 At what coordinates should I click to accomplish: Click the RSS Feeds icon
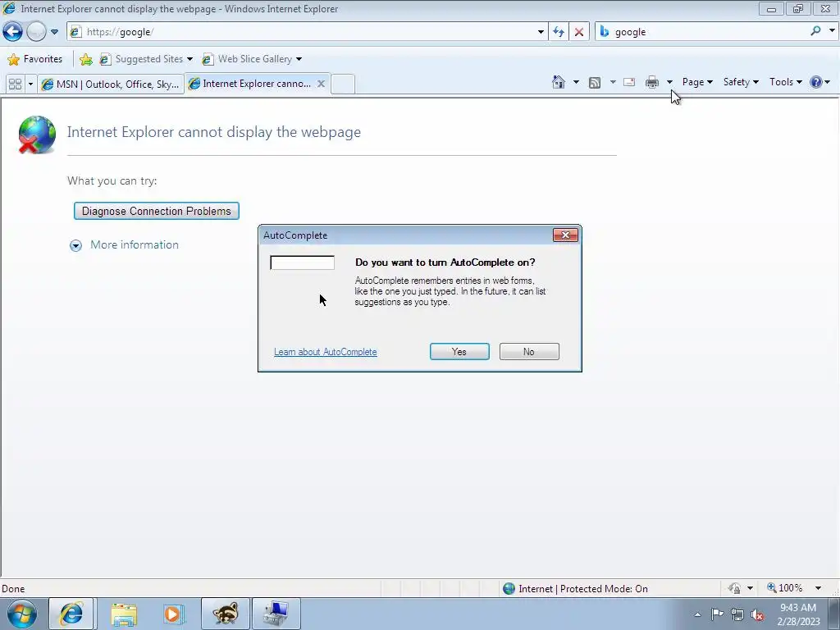click(x=595, y=82)
